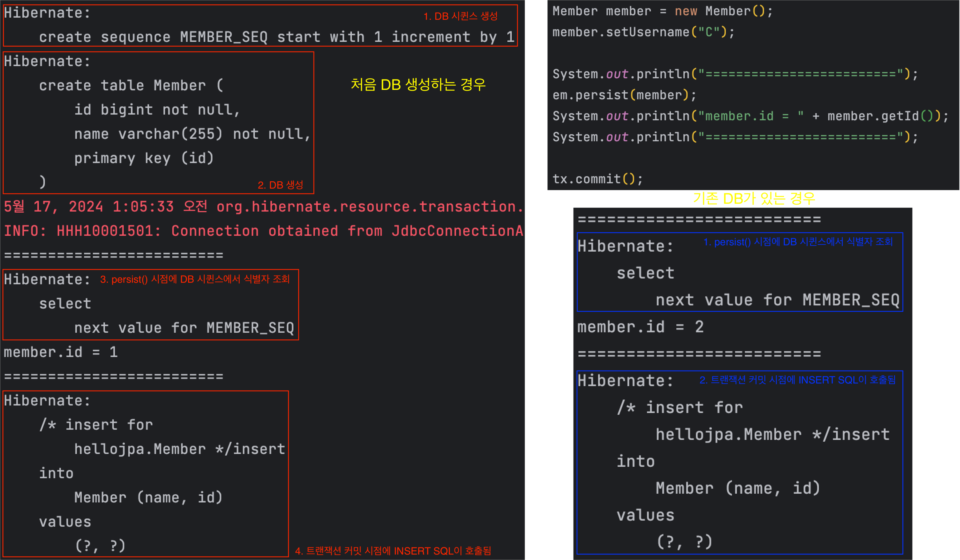This screenshot has height=560, width=960.
Task: Click blue annotation '1. persist() 시점에 DB 시퀀스에서'
Action: [798, 242]
